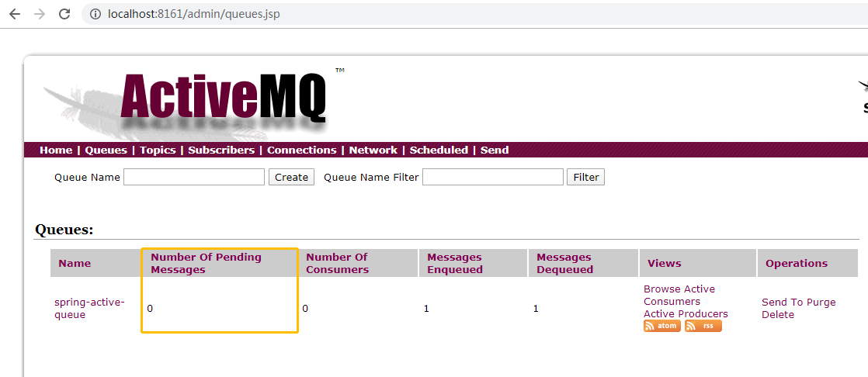The width and height of the screenshot is (868, 377).
Task: Go to the Home menu item
Action: [x=56, y=150]
